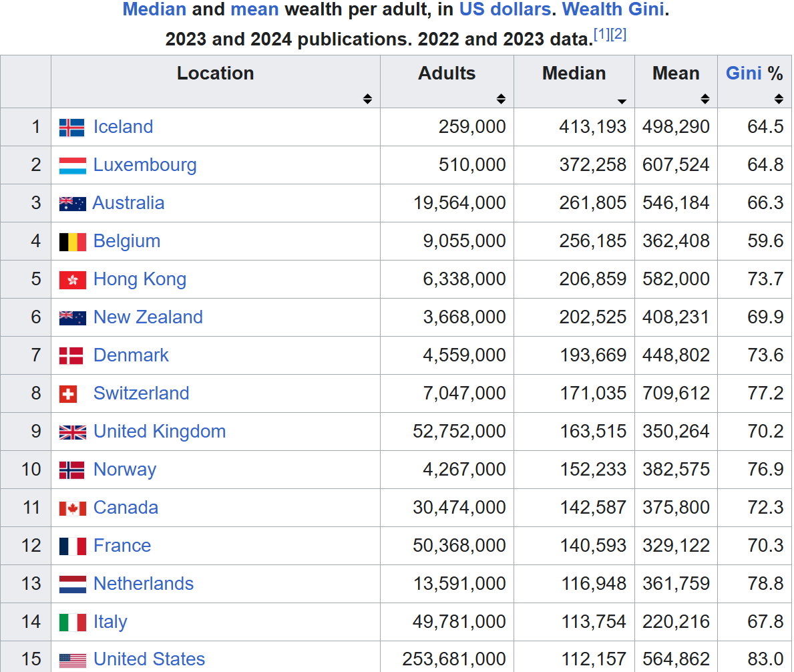Open the United States article link
Screen dimensions: 794x672
click(x=150, y=659)
